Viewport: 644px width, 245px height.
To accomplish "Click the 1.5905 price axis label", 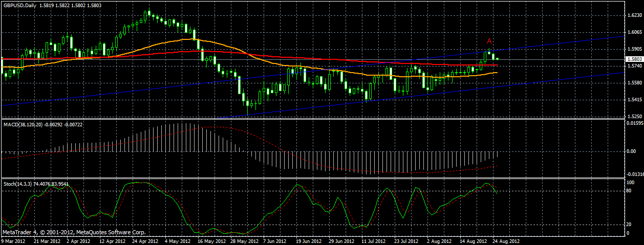I will click(x=634, y=49).
